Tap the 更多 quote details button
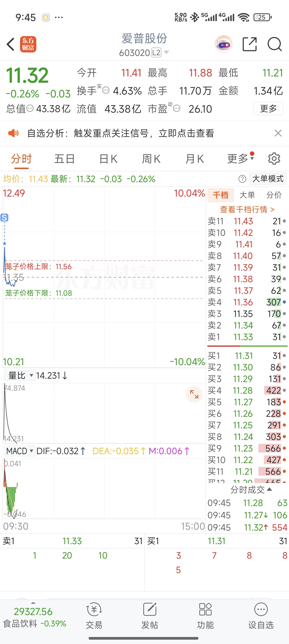Screen dimensions: 289x644 [x=268, y=109]
